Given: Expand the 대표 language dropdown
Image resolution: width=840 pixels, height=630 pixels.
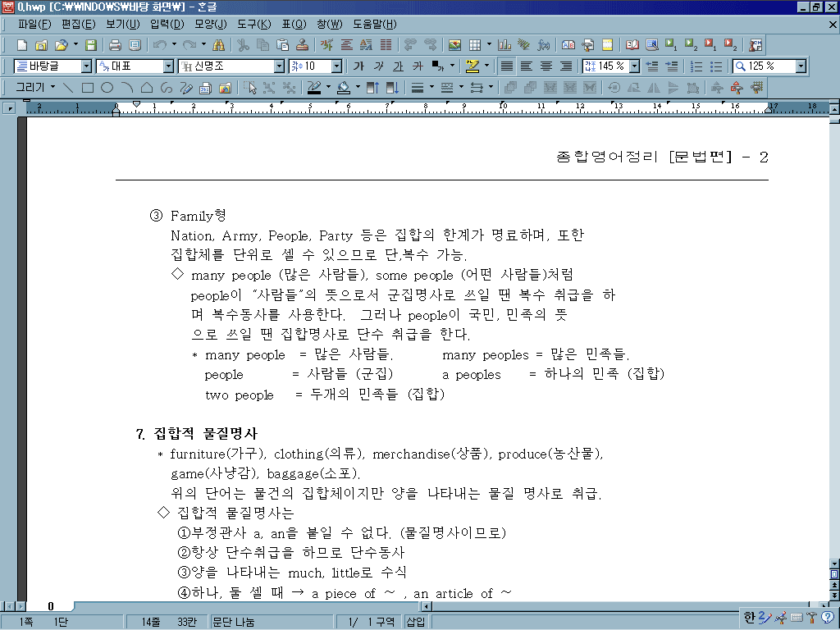Looking at the screenshot, I should [x=169, y=66].
